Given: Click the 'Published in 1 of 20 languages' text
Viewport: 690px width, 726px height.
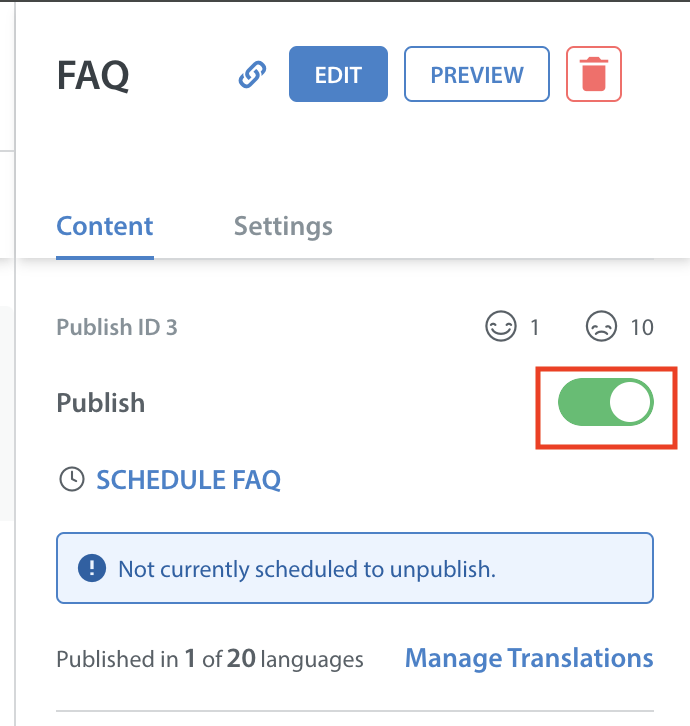Looking at the screenshot, I should 210,659.
